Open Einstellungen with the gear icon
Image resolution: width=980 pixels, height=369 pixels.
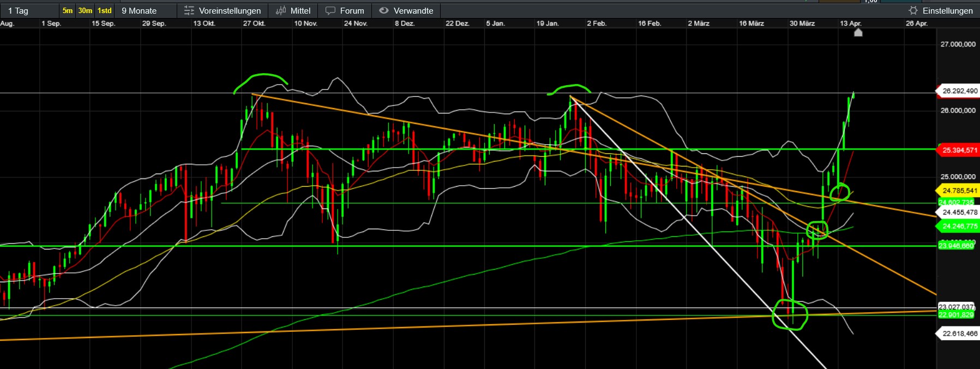(913, 11)
